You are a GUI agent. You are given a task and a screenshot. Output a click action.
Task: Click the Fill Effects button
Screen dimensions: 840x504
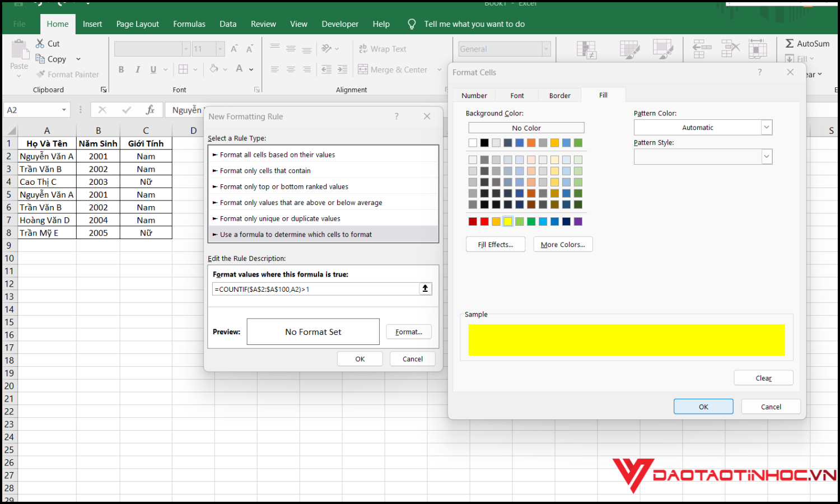point(495,245)
